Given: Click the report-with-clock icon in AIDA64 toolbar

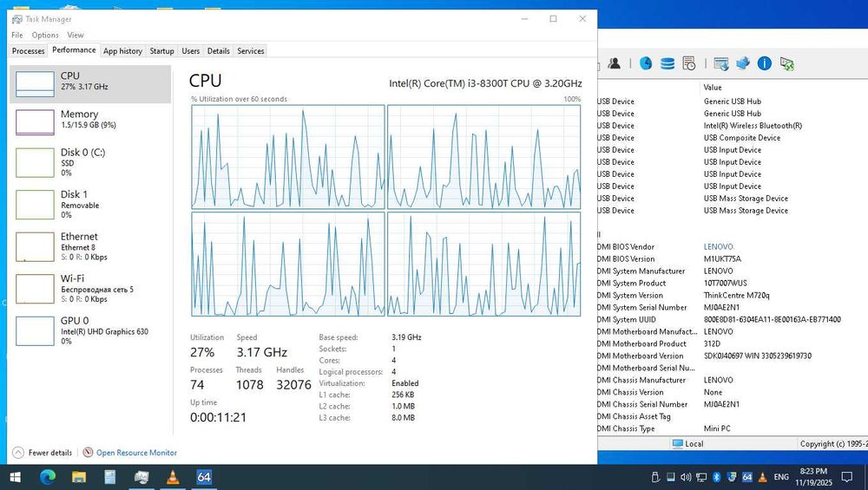Looking at the screenshot, I should pos(689,63).
